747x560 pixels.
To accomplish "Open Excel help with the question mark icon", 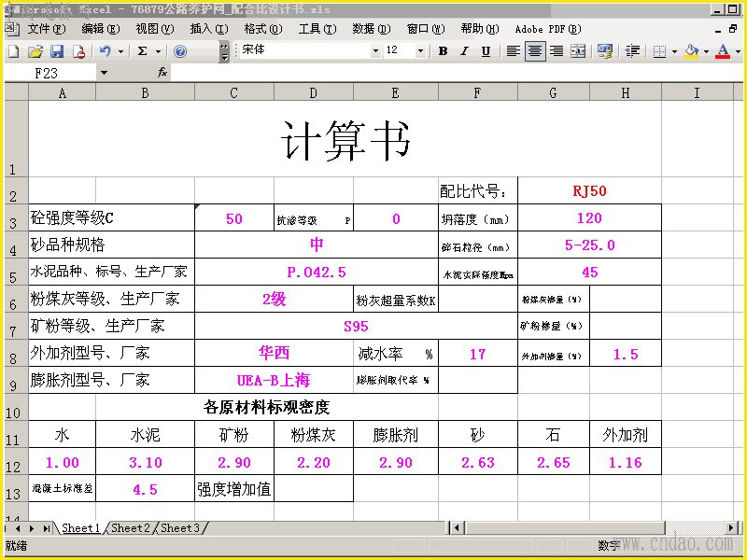I will [x=180, y=51].
